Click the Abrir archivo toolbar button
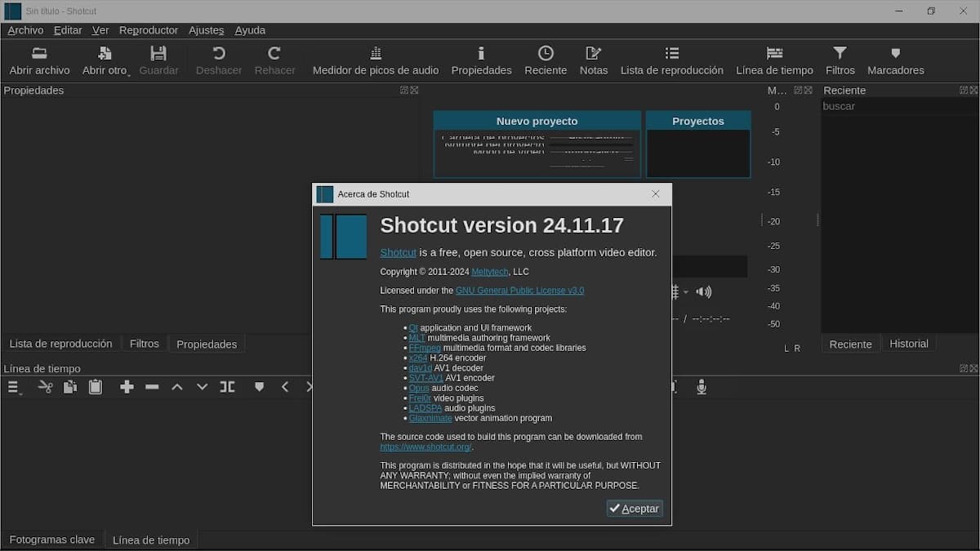980x551 pixels. tap(40, 61)
